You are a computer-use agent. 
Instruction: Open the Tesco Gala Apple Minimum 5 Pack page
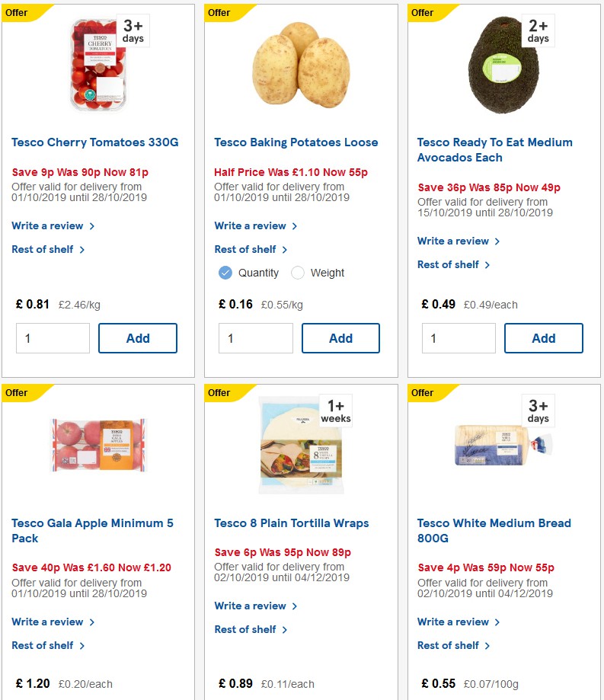pos(91,530)
